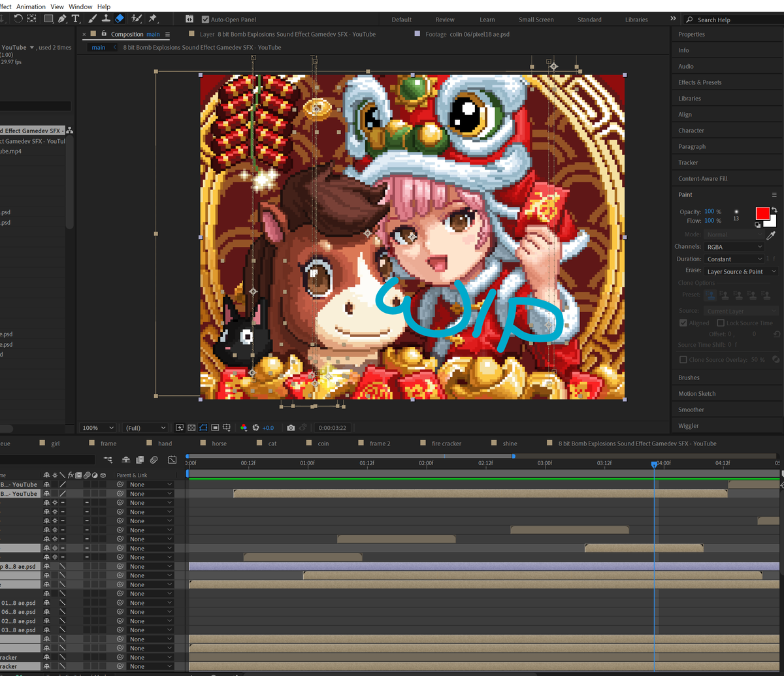Take a snapshot with camera icon
This screenshot has height=676, width=784.
(x=291, y=428)
